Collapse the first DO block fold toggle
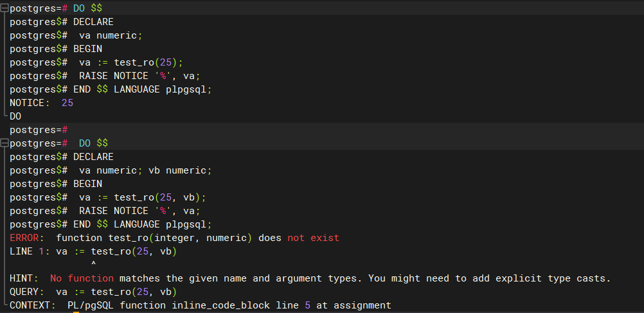 tap(4, 8)
